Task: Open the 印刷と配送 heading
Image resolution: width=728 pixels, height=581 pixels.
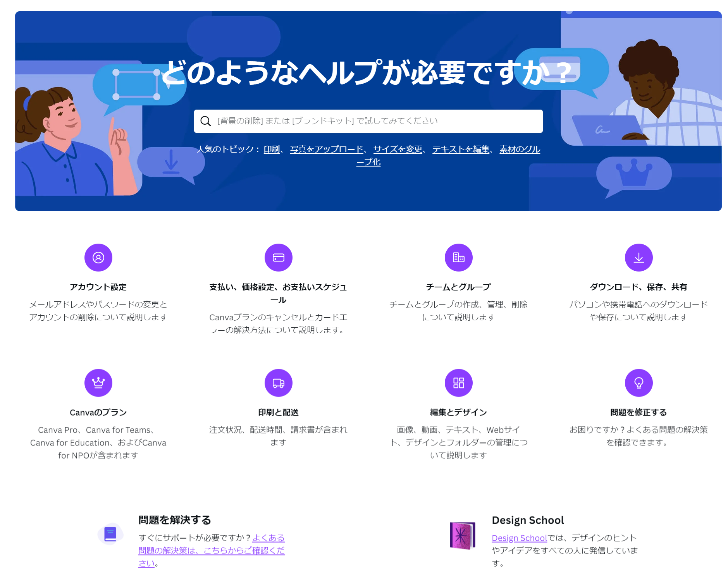Action: [279, 413]
